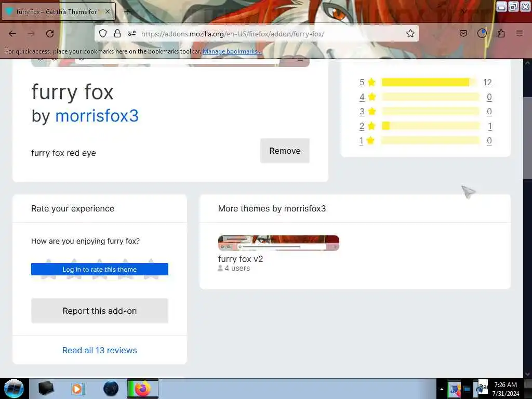Click the star icon beside rating 2
Image resolution: width=532 pixels, height=399 pixels.
click(372, 126)
